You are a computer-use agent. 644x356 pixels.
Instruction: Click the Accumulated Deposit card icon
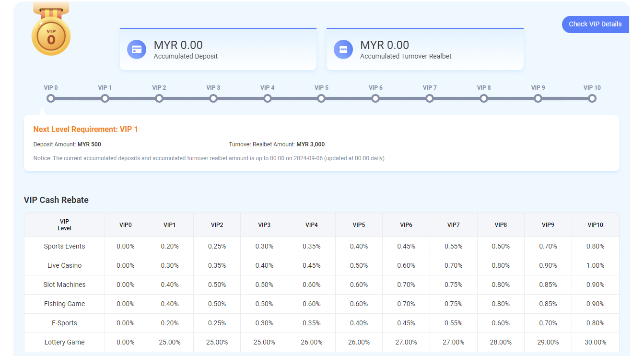[x=137, y=49]
